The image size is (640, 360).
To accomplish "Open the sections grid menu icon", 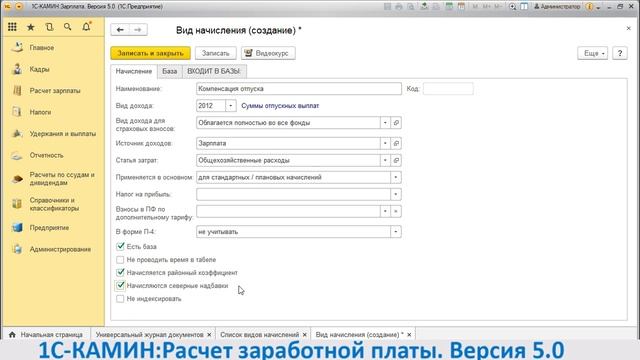I will click(12, 27).
